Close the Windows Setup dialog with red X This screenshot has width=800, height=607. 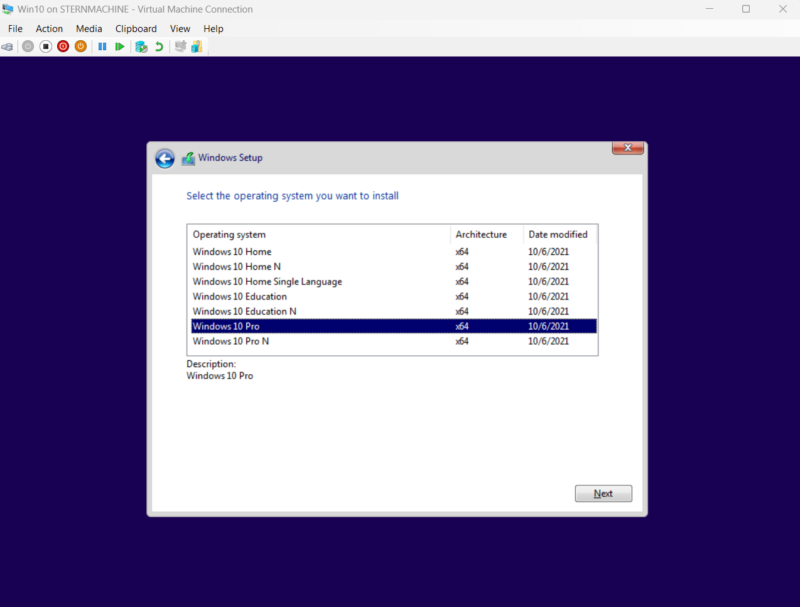pyautogui.click(x=628, y=148)
